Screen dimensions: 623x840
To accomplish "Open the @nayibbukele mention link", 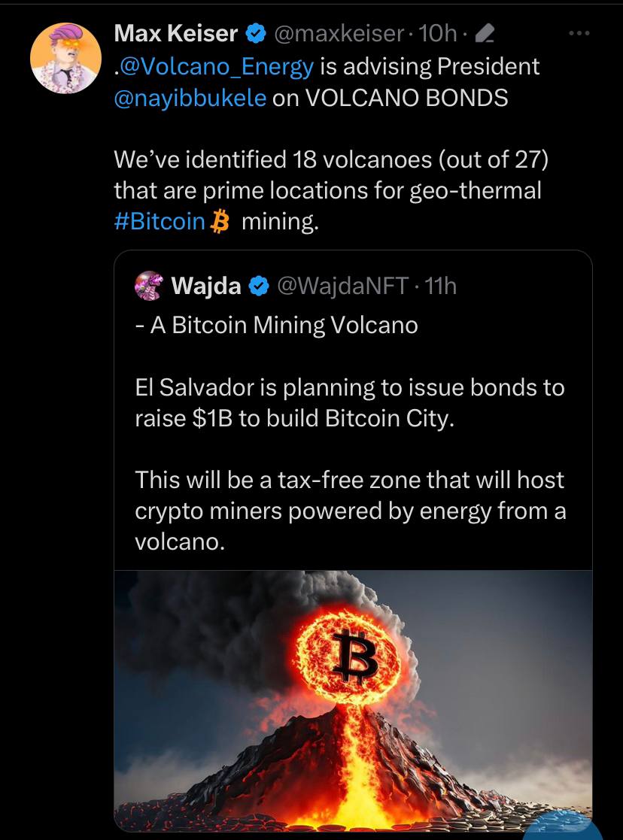I will pyautogui.click(x=190, y=98).
